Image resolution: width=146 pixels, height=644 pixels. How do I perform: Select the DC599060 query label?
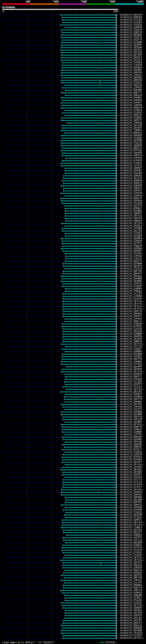pyautogui.click(x=8, y=8)
